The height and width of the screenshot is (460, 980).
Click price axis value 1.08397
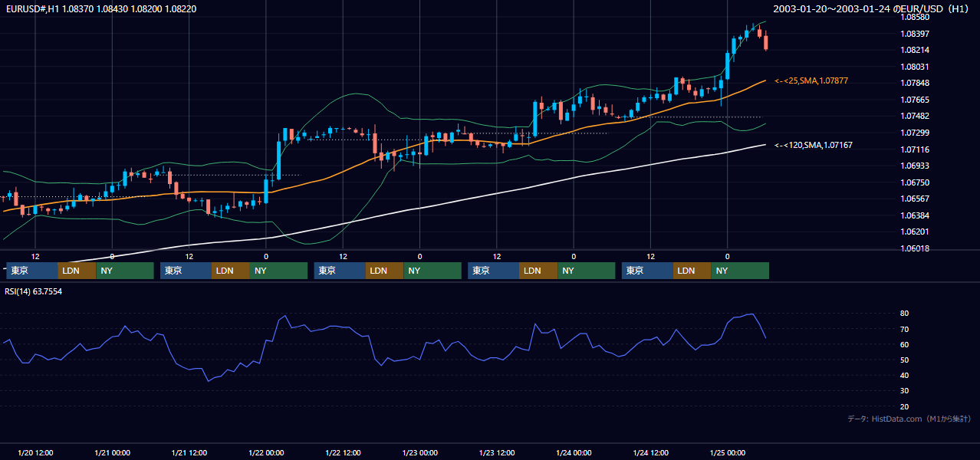point(915,34)
